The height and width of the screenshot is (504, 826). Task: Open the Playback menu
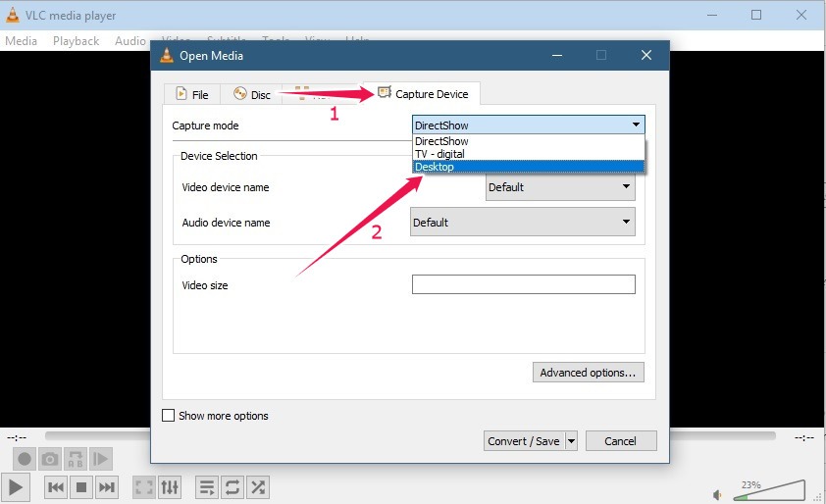[76, 40]
